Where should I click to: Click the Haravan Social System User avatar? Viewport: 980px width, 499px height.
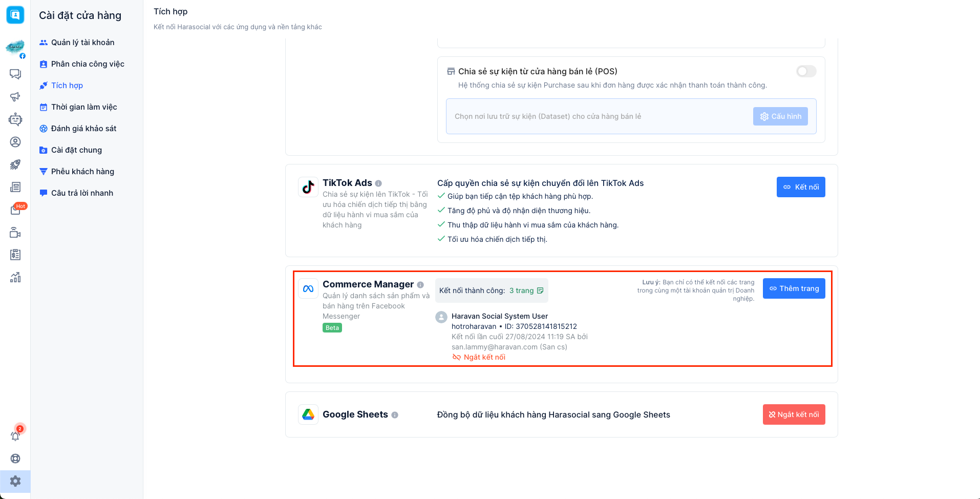(441, 317)
